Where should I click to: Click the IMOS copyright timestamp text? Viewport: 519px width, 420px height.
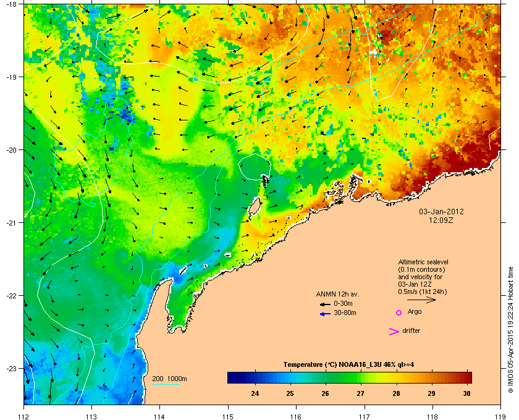pos(510,330)
